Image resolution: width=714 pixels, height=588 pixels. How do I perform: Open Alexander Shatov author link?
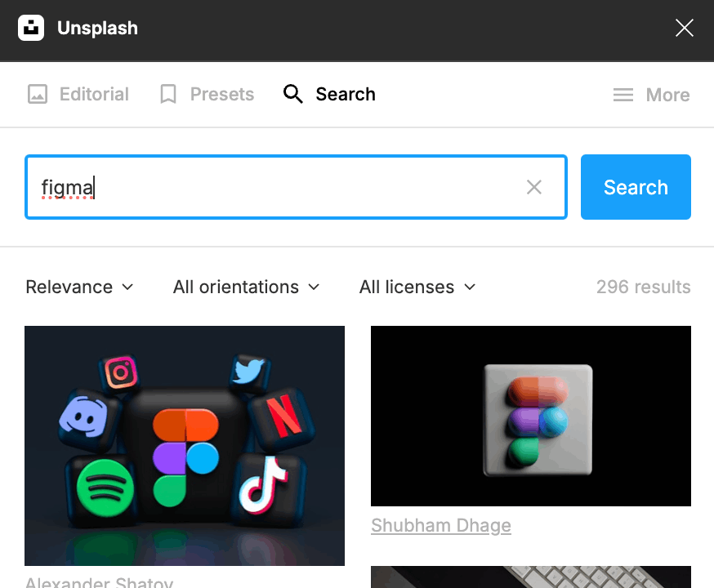[99, 581]
